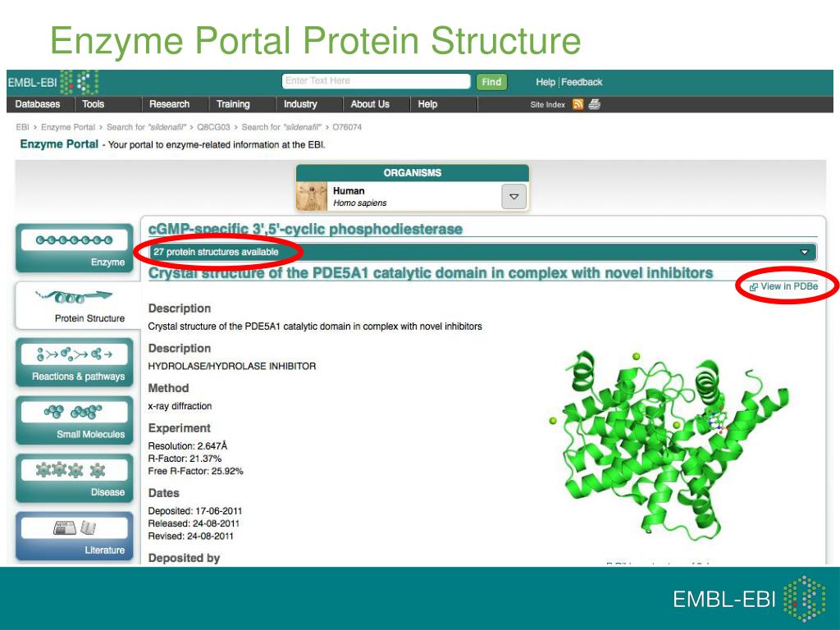This screenshot has width=840, height=630.
Task: Click the Crystal structure of PDE5A1 title link
Action: [x=431, y=272]
